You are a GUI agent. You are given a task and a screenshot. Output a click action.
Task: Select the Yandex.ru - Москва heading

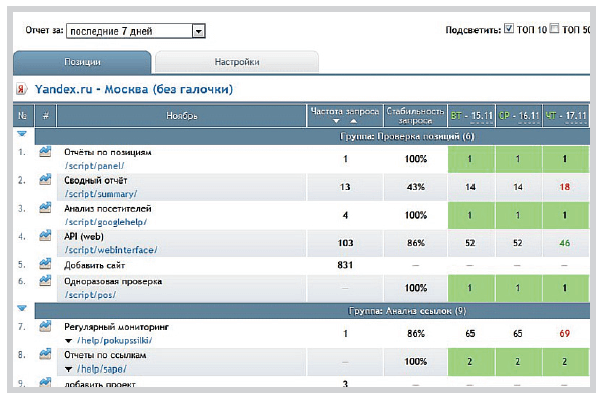click(x=134, y=89)
